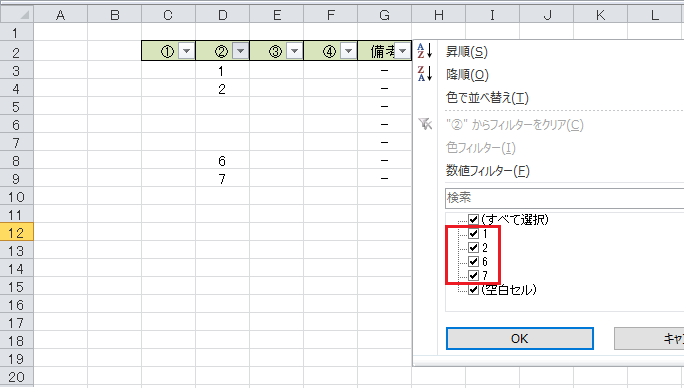Choose 昇順(S) sort option
The height and width of the screenshot is (388, 684).
pos(467,52)
